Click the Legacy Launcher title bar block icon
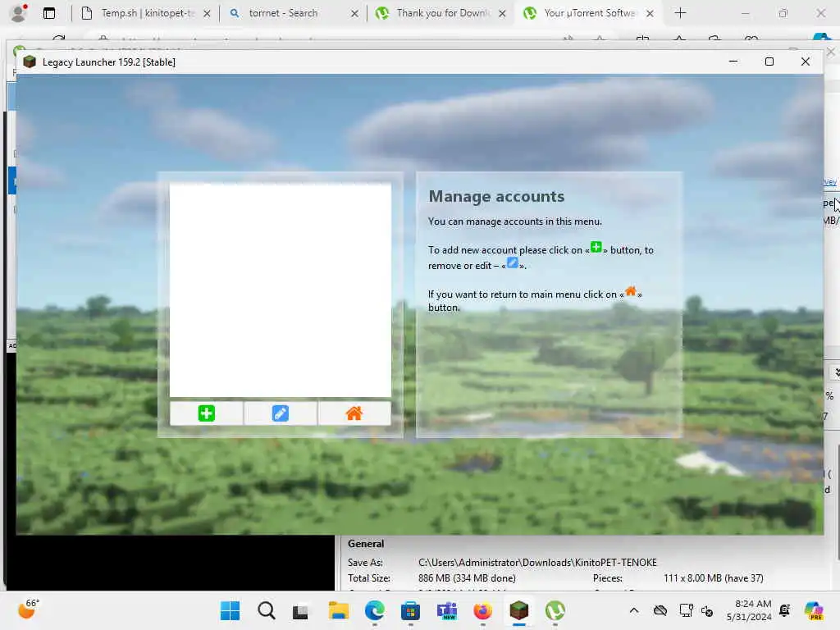The width and height of the screenshot is (840, 630). pyautogui.click(x=30, y=62)
